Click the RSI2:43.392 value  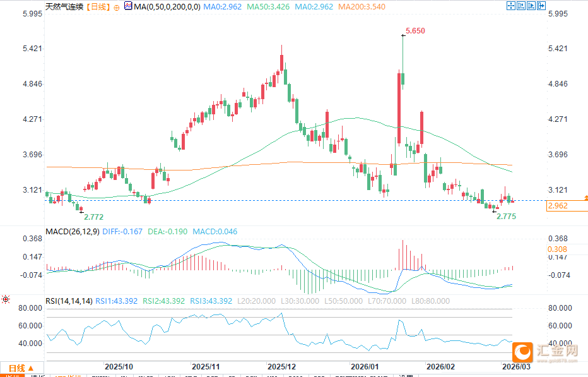pos(164,301)
